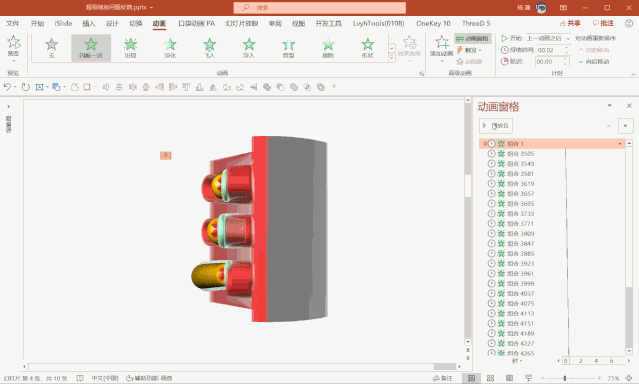Expand the animation gallery more arrow
The width and height of the screenshot is (639, 384).
pos(392,58)
